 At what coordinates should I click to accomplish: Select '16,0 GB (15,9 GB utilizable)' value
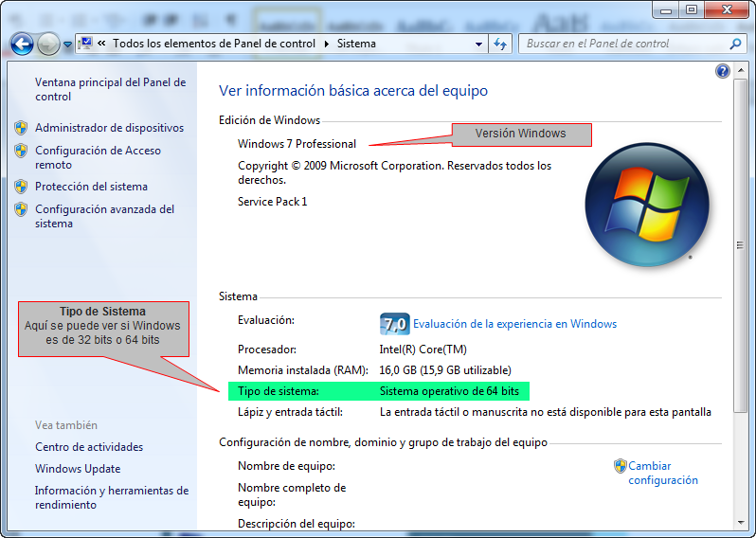[x=445, y=370]
